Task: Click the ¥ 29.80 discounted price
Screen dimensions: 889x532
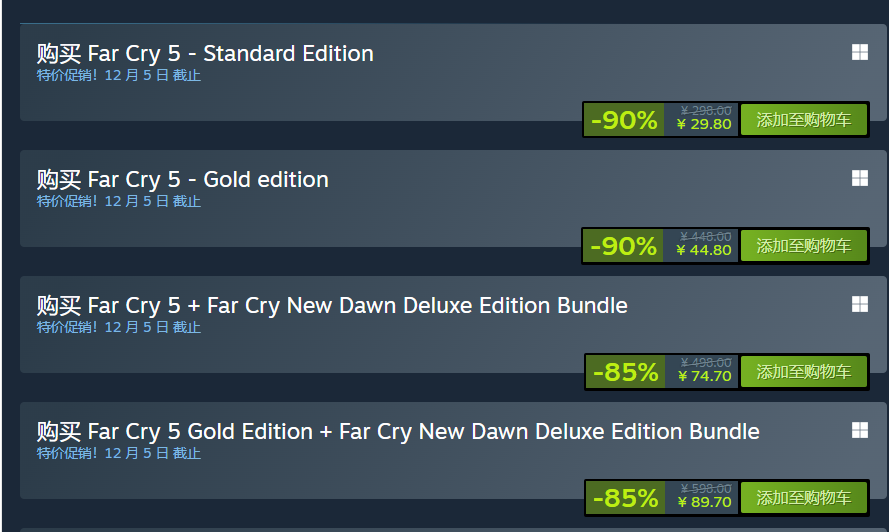Action: tap(704, 125)
